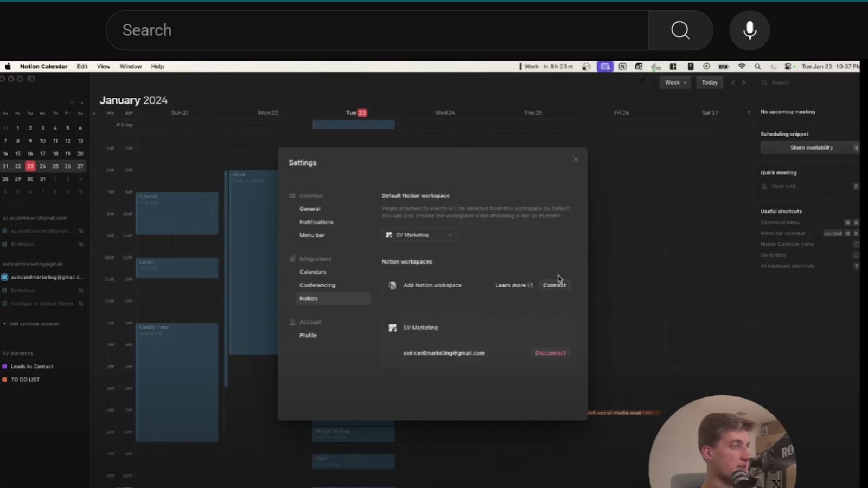Open the Wi-Fi status menu
This screenshot has width=868, height=488.
[x=741, y=66]
